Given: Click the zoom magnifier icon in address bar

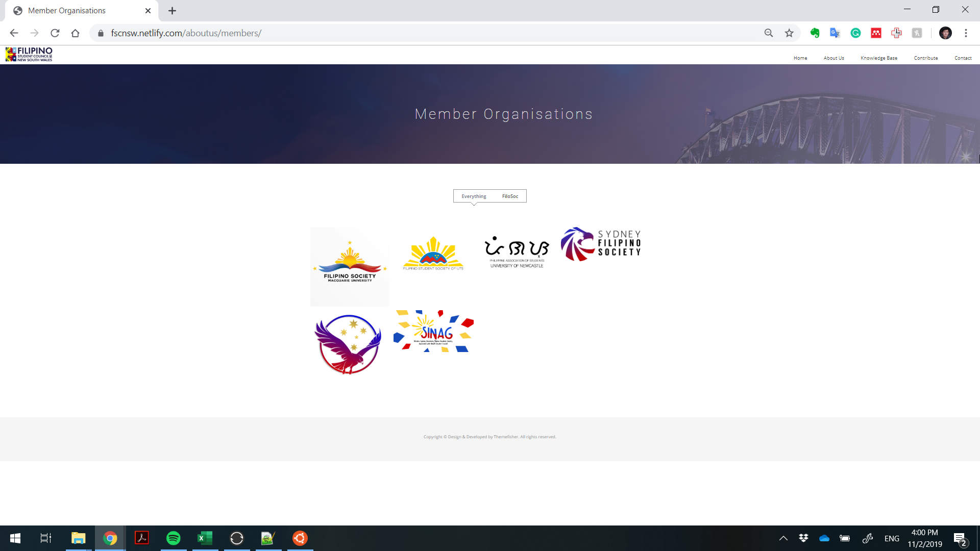Looking at the screenshot, I should coord(769,33).
